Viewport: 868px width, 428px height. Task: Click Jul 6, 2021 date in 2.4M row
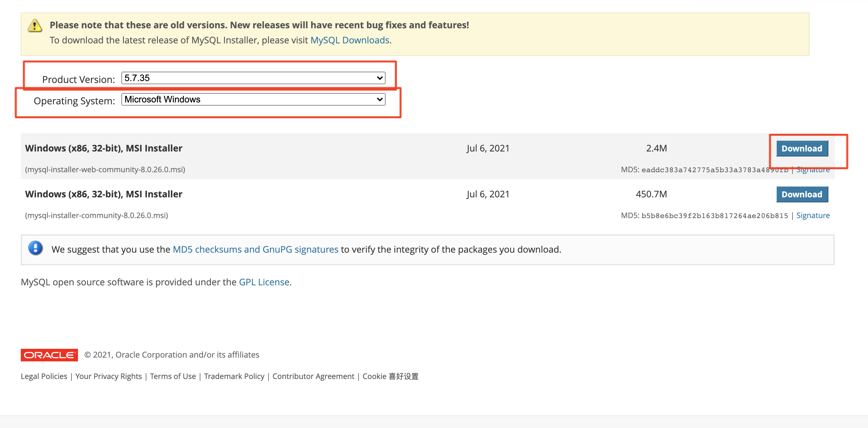coord(488,148)
